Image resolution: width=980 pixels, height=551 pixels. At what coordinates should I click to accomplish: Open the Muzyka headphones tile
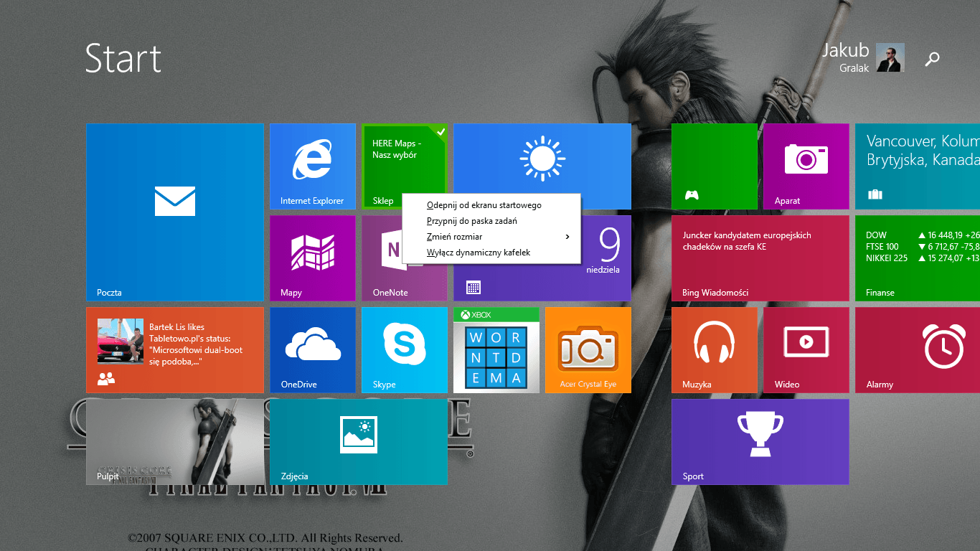coord(715,349)
